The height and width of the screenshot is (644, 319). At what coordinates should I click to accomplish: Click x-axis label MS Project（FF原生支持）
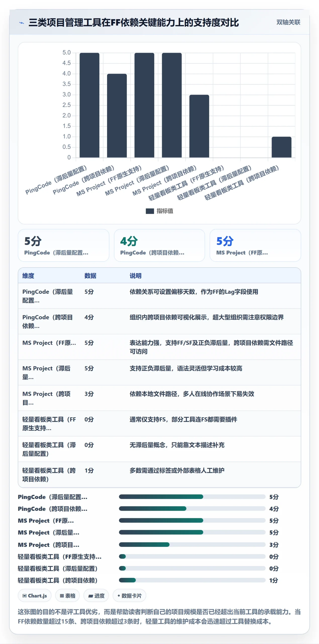coord(109,181)
